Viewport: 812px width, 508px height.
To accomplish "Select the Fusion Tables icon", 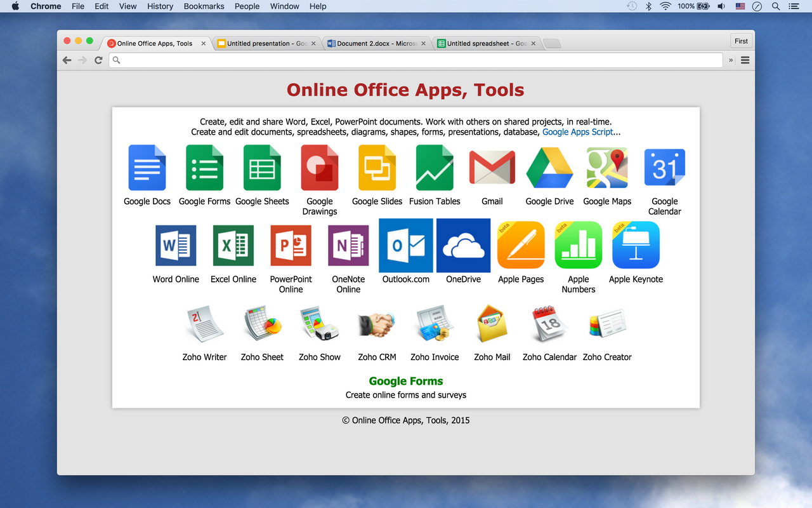I will pyautogui.click(x=435, y=167).
